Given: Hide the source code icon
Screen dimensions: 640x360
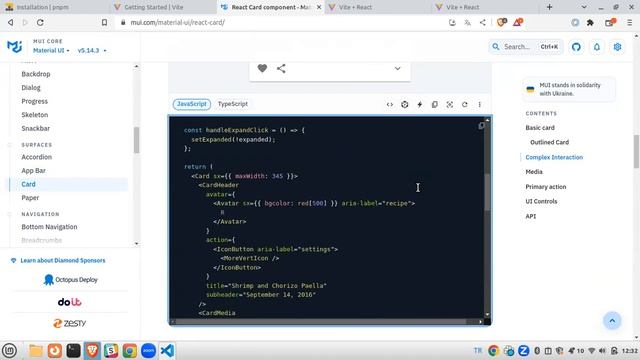Looking at the screenshot, I should pyautogui.click(x=390, y=104).
